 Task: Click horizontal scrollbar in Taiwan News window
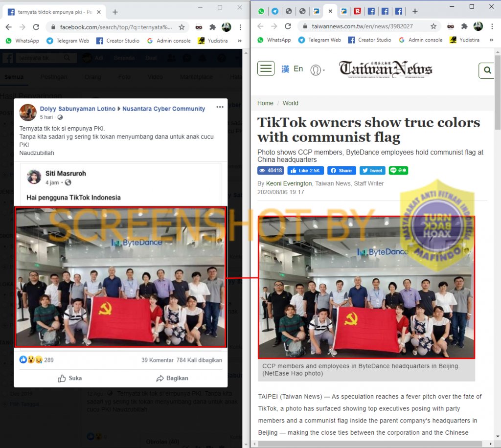click(370, 444)
